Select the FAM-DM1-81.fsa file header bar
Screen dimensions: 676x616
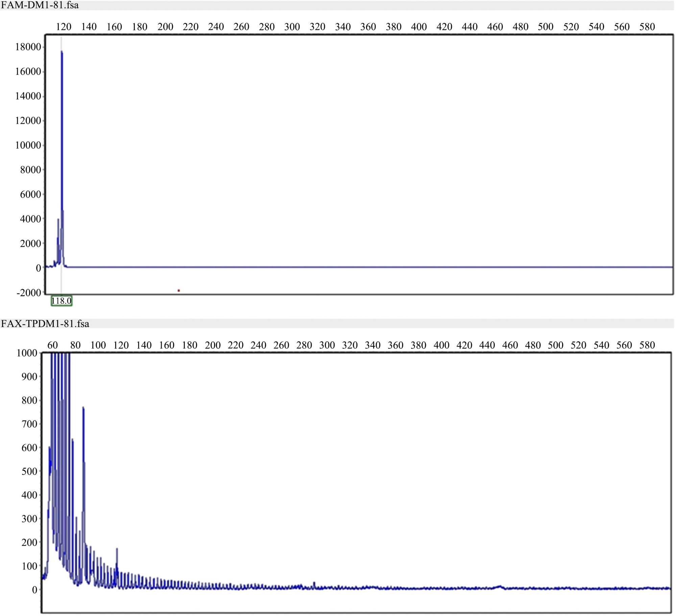coord(40,5)
